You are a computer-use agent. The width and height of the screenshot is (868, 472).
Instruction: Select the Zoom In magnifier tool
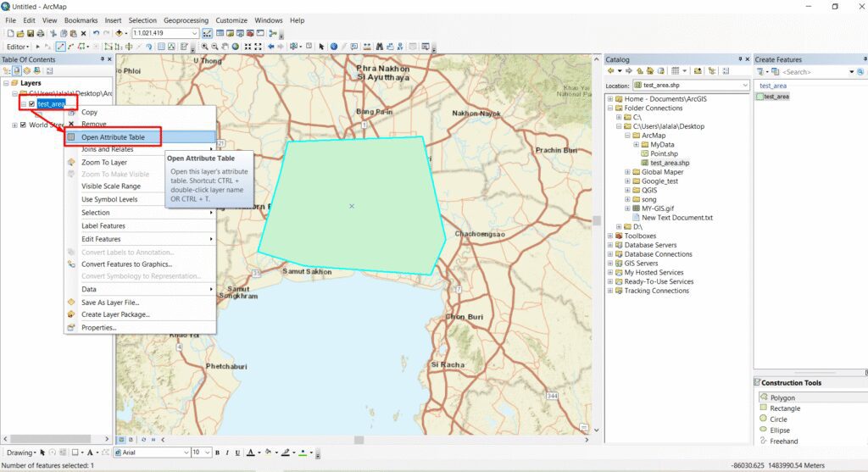click(x=204, y=47)
